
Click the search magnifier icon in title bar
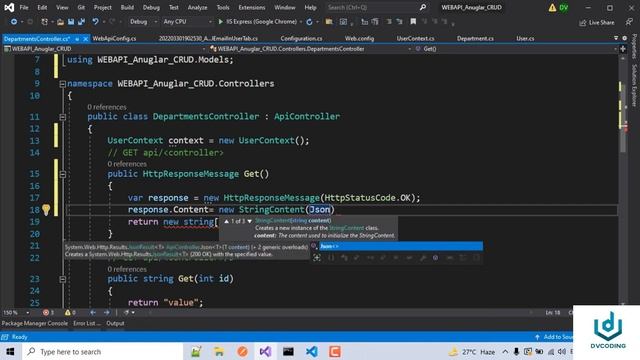pos(423,7)
